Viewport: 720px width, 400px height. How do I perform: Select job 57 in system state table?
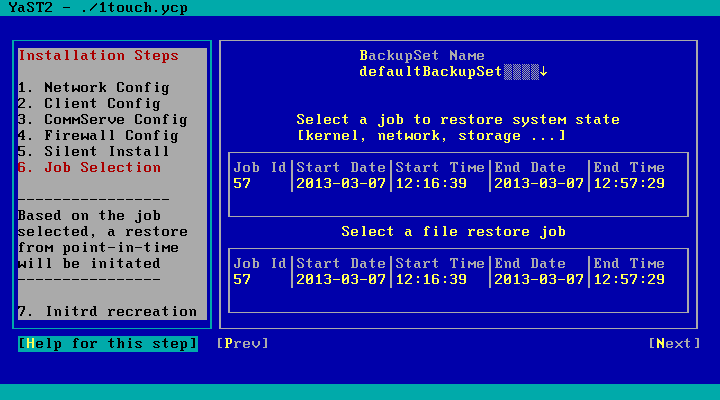pyautogui.click(x=242, y=183)
